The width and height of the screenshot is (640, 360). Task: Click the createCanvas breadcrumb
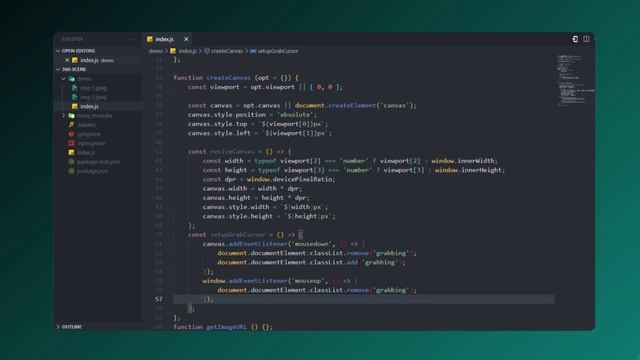pyautogui.click(x=227, y=51)
